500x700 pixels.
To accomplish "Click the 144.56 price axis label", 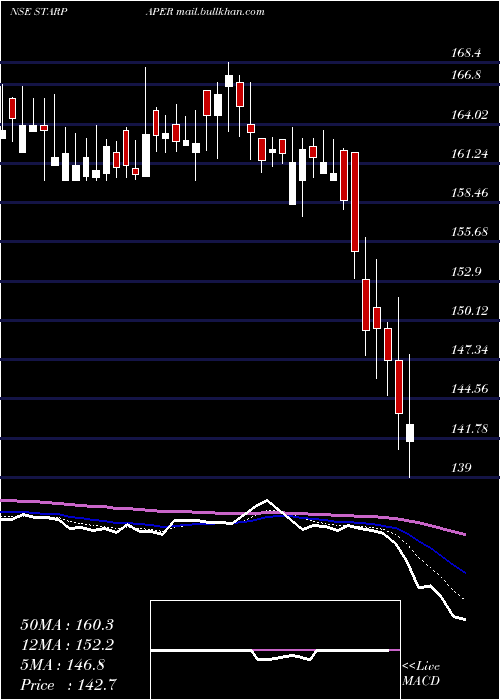I will [469, 389].
